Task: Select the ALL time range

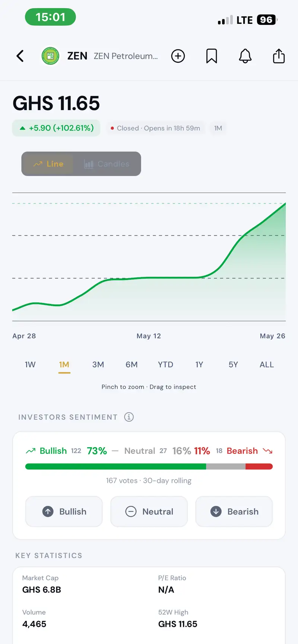Action: click(267, 365)
